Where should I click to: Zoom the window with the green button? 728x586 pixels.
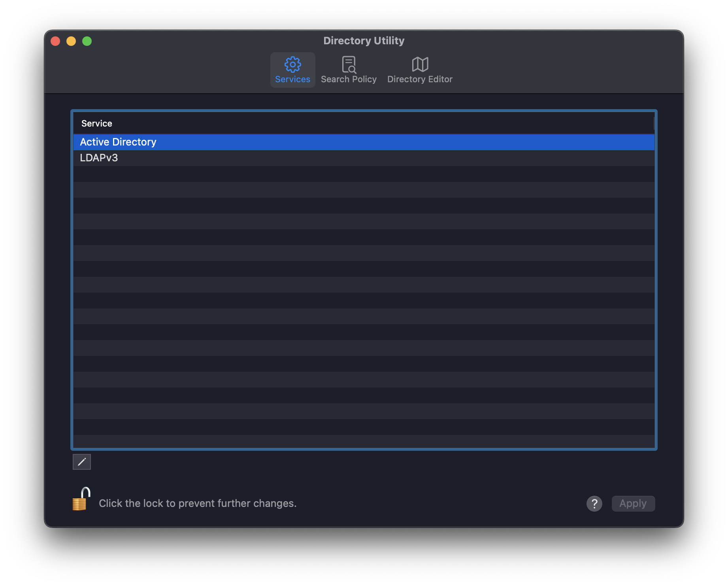click(87, 41)
